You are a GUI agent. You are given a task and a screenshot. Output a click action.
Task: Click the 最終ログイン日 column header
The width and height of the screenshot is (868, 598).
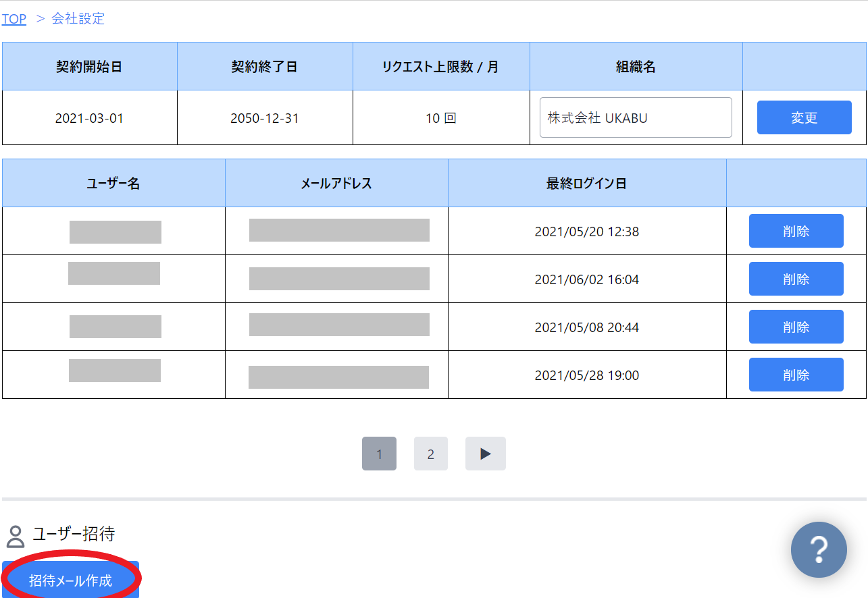(587, 182)
